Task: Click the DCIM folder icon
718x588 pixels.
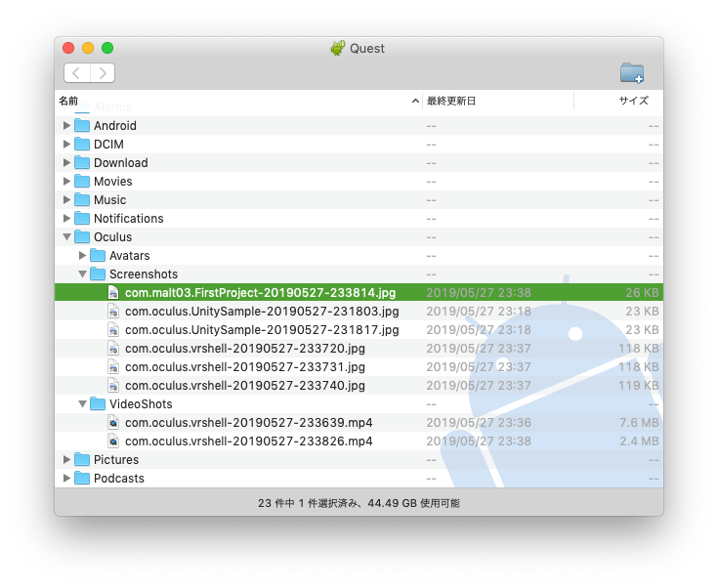Action: (82, 144)
